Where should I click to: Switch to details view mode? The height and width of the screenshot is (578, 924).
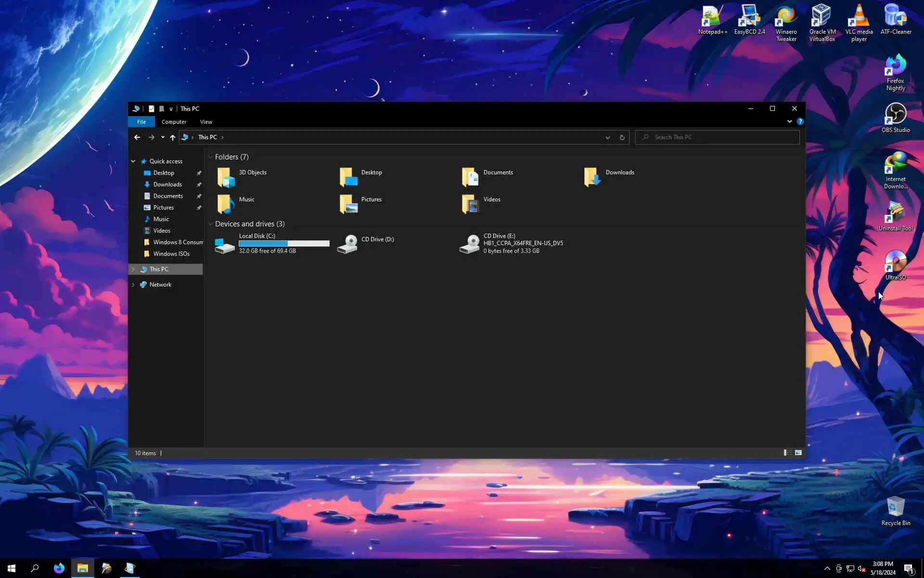tap(788, 453)
